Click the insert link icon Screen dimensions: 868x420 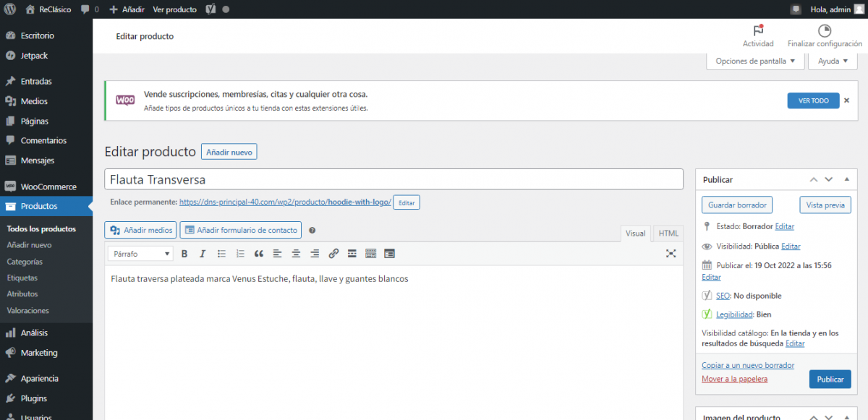[333, 254]
